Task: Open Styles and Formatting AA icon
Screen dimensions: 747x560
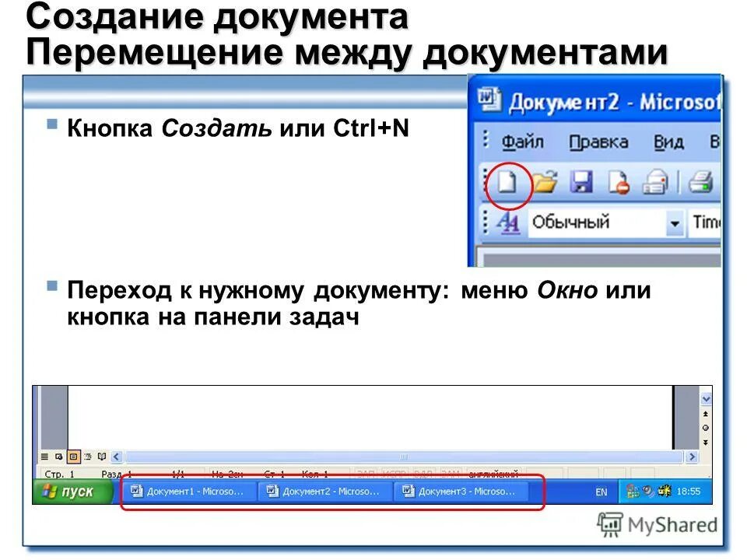Action: click(508, 223)
